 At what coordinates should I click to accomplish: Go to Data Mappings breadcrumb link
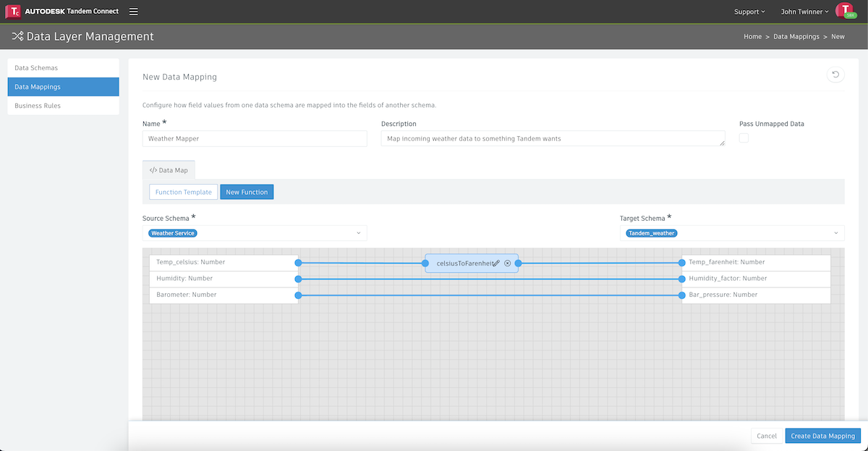(x=796, y=36)
